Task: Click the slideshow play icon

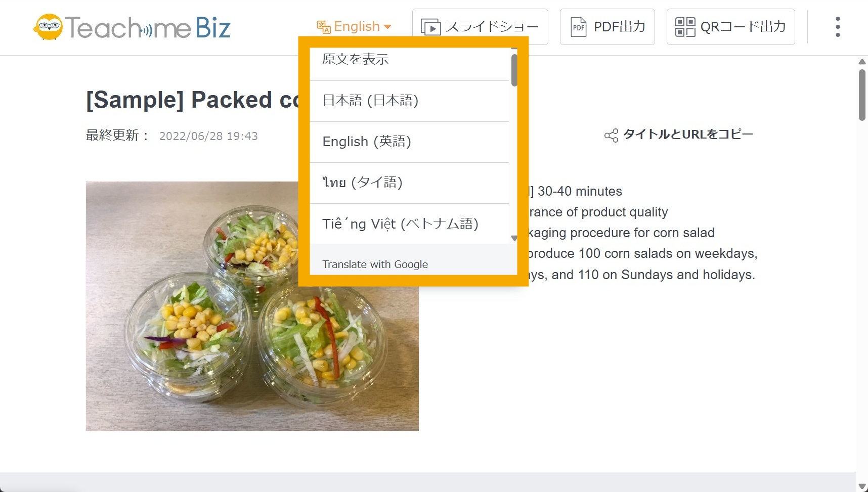Action: (x=431, y=27)
